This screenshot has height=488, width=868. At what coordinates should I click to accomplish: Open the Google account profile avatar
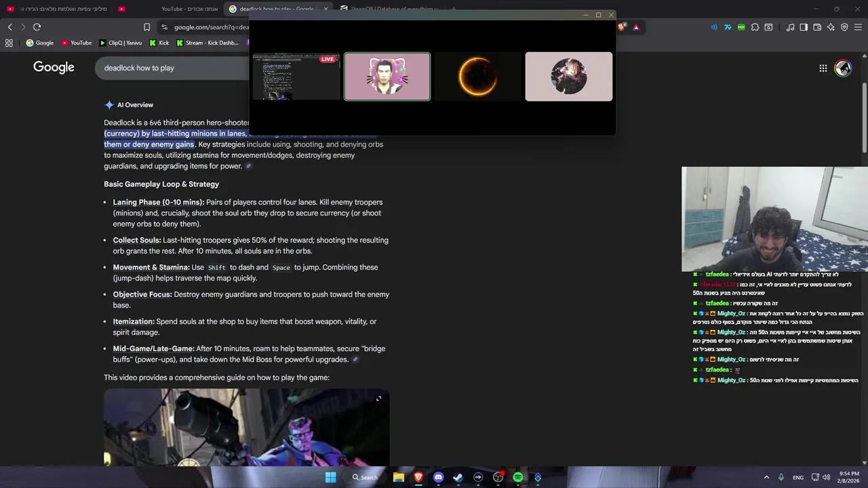(x=843, y=68)
